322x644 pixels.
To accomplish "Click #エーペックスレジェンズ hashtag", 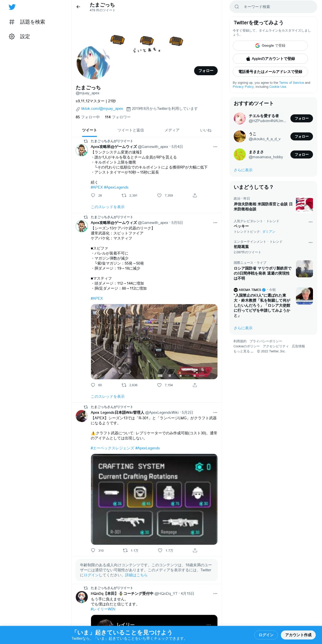I will tap(112, 448).
